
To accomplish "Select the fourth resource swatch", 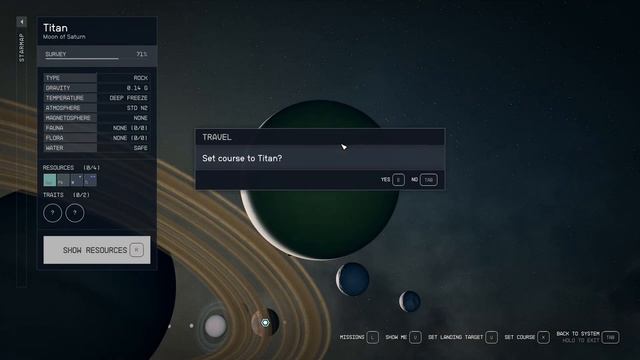I will [x=90, y=180].
